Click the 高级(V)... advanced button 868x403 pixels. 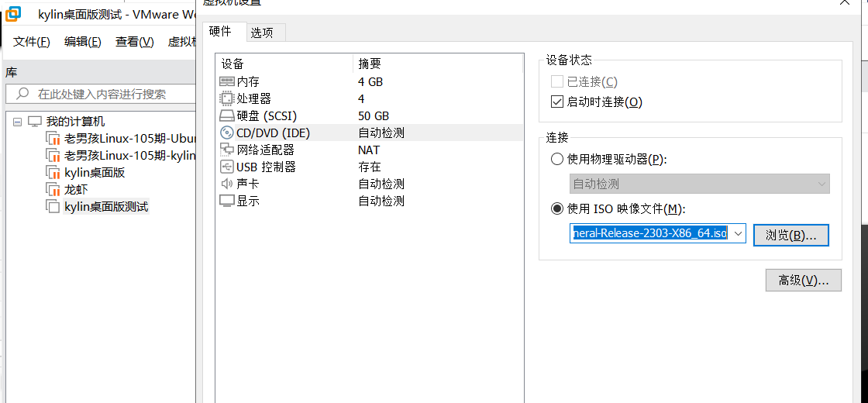(x=803, y=280)
